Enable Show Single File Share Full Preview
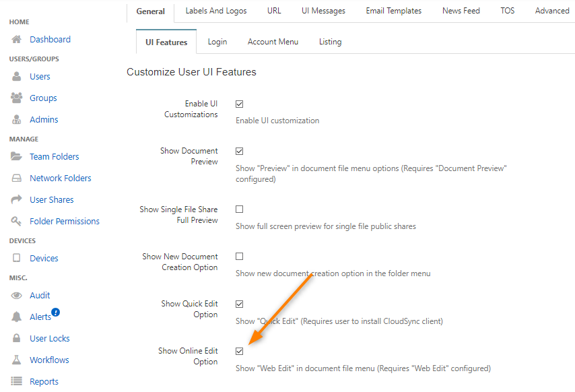Screen dimensions: 575x392 point(239,209)
